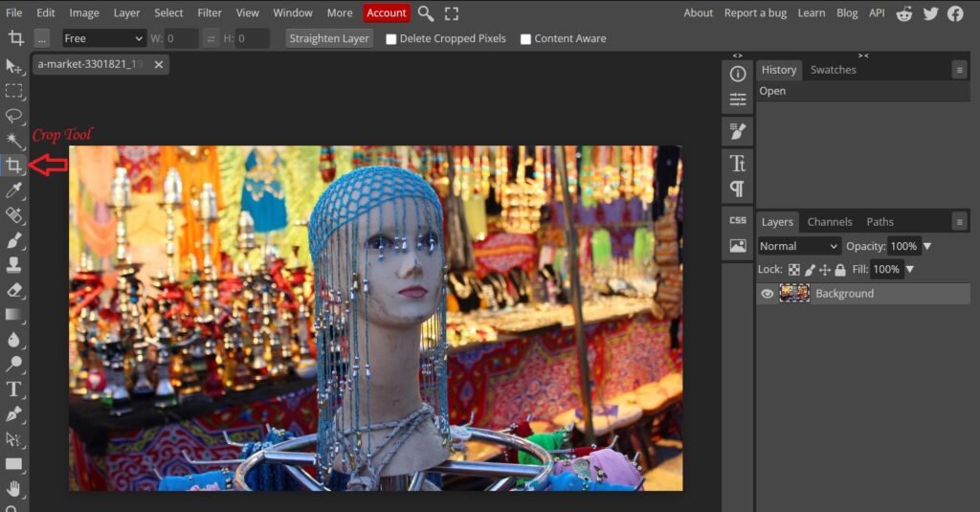Image resolution: width=980 pixels, height=512 pixels.
Task: Open the CSS panel icon
Action: [x=737, y=220]
